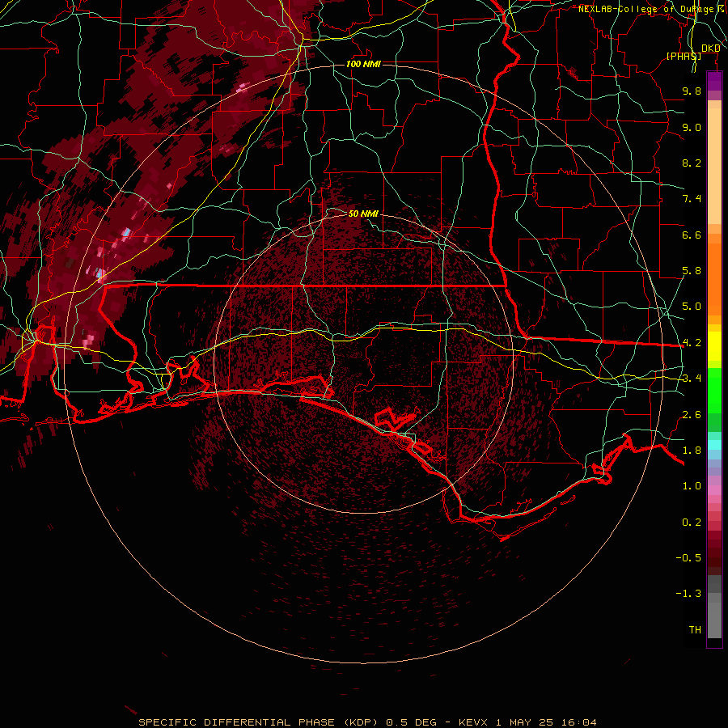
Task: Click the 16:04 timestamp in the caption
Action: (578, 722)
